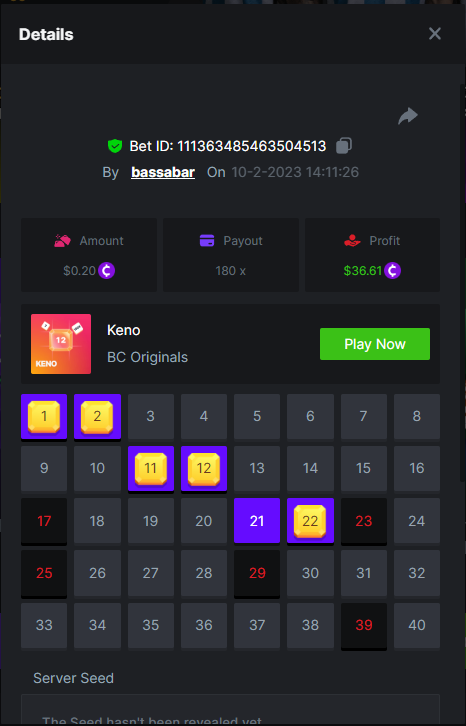Click the Keno game thumbnail
This screenshot has width=466, height=726.
pyautogui.click(x=61, y=344)
